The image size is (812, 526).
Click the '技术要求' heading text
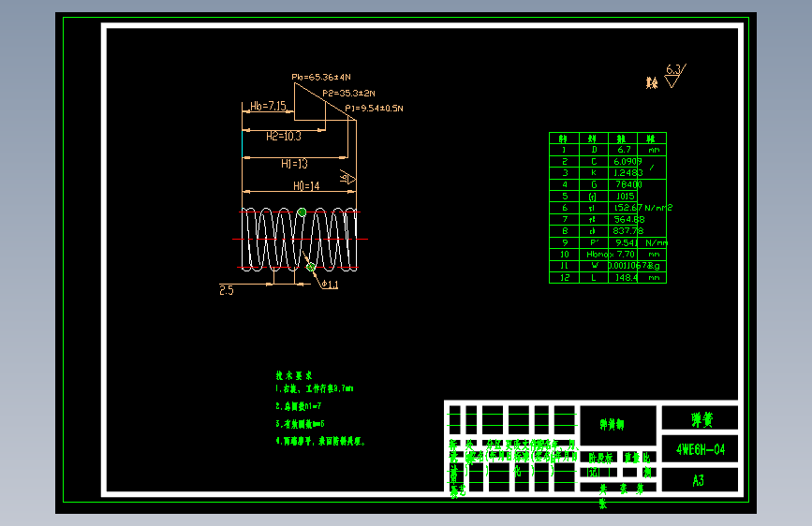coord(294,375)
